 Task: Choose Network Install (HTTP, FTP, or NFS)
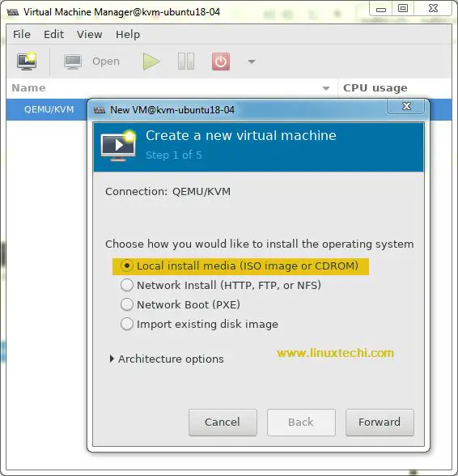[127, 285]
